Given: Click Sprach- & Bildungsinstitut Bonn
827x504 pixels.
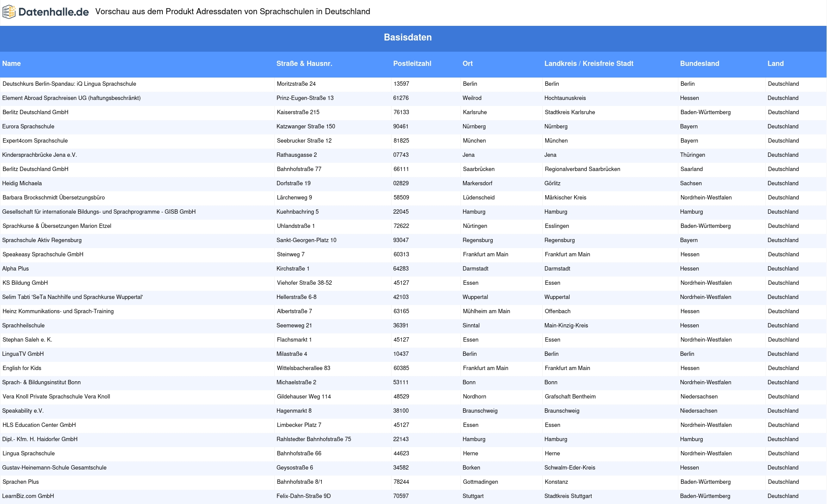Looking at the screenshot, I should click(41, 383).
